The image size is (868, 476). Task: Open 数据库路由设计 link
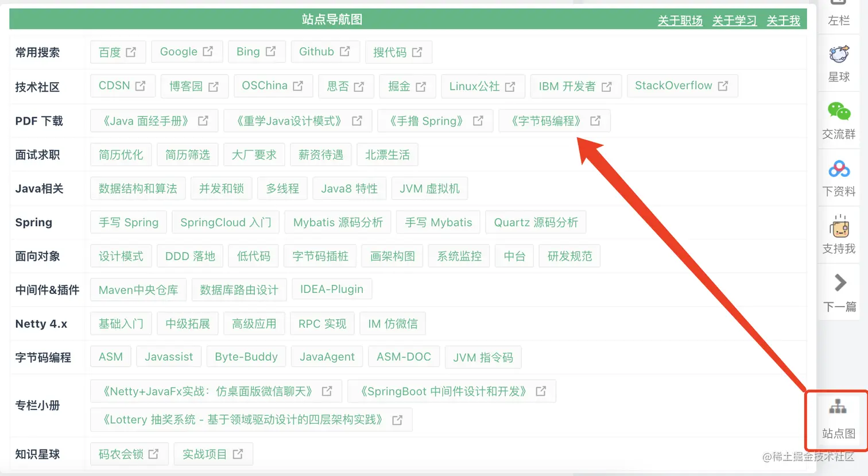click(x=239, y=289)
